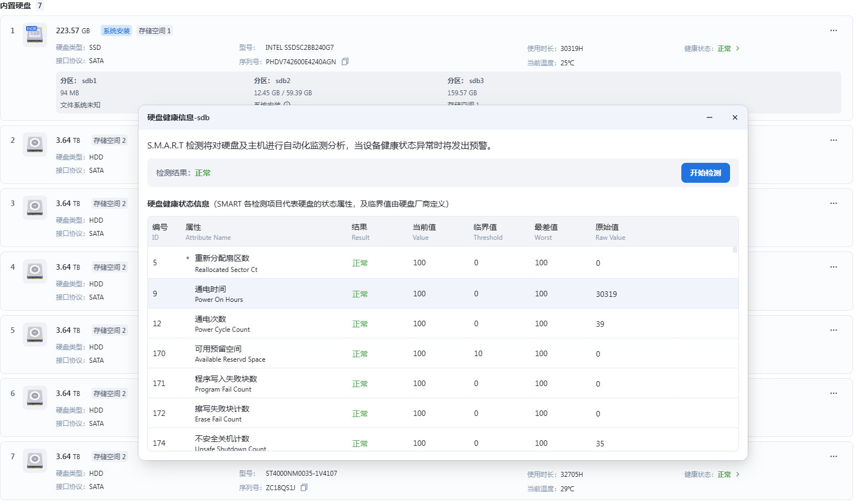Viewport: 858px width, 504px height.
Task: Click the 编号 ID column header
Action: (x=160, y=232)
